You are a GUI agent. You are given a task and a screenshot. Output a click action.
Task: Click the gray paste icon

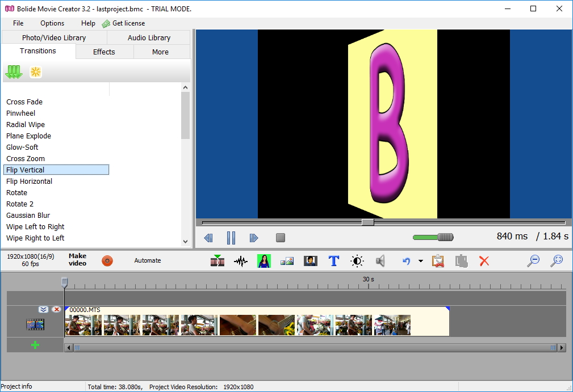click(462, 261)
